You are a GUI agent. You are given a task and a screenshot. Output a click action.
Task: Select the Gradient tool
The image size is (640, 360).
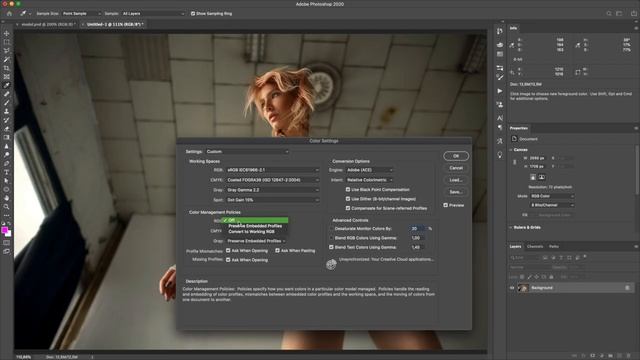pyautogui.click(x=7, y=137)
